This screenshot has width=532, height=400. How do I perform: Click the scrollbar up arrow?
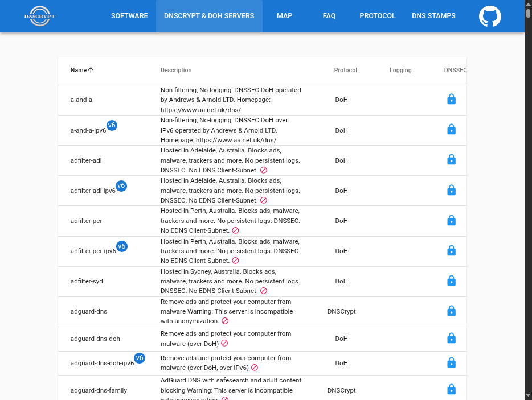pyautogui.click(x=528, y=3)
